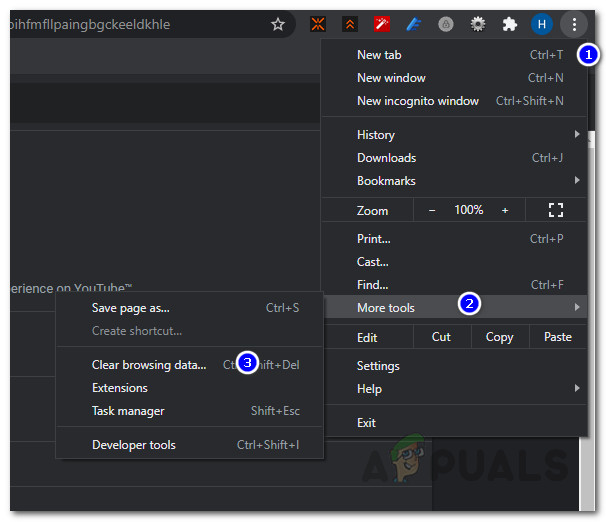Image resolution: width=606 pixels, height=522 pixels.
Task: Open Developer tools
Action: (134, 445)
